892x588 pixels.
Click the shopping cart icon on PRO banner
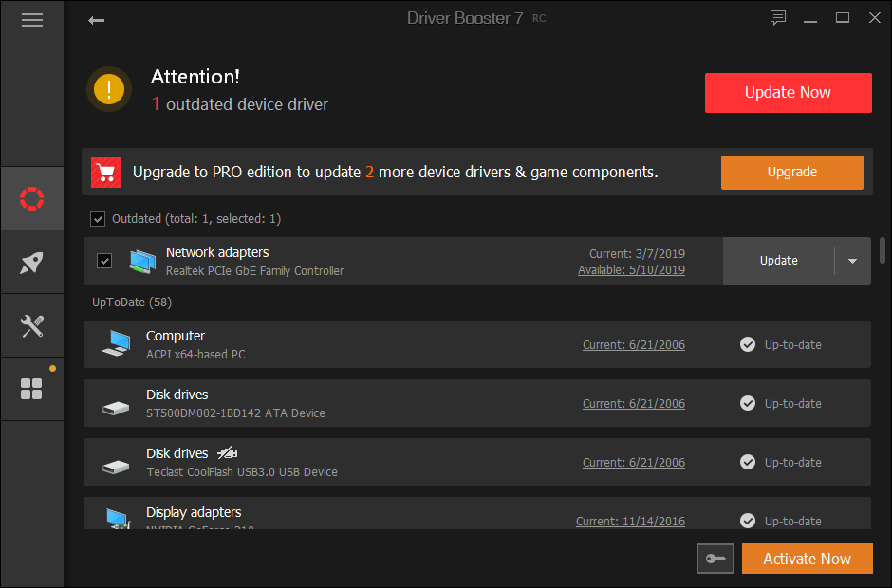105,172
